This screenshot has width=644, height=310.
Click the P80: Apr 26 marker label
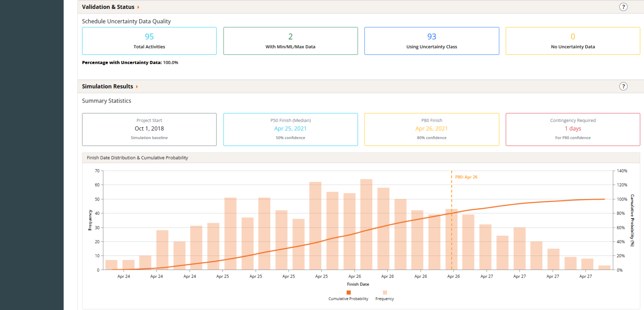click(x=466, y=177)
